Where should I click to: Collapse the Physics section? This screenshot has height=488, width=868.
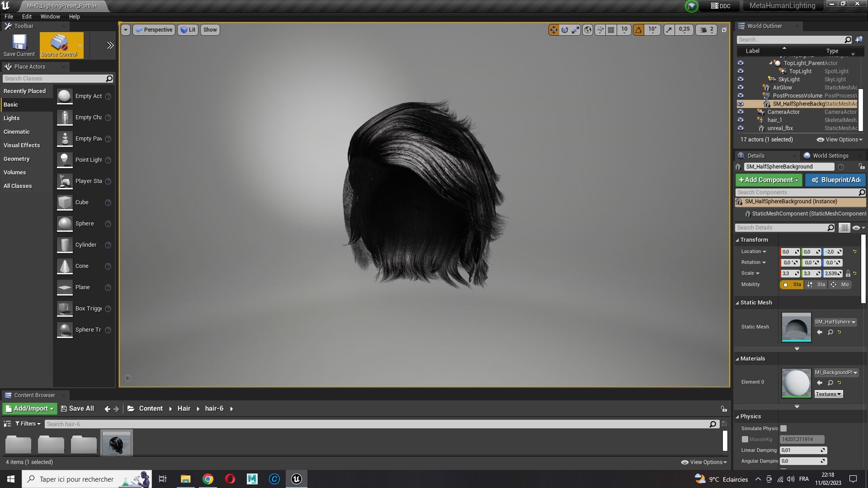pyautogui.click(x=737, y=417)
